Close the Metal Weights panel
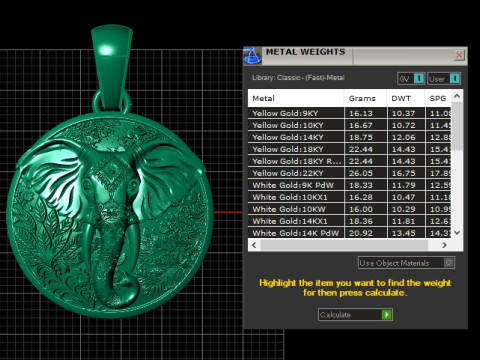480x360 pixels. [459, 55]
